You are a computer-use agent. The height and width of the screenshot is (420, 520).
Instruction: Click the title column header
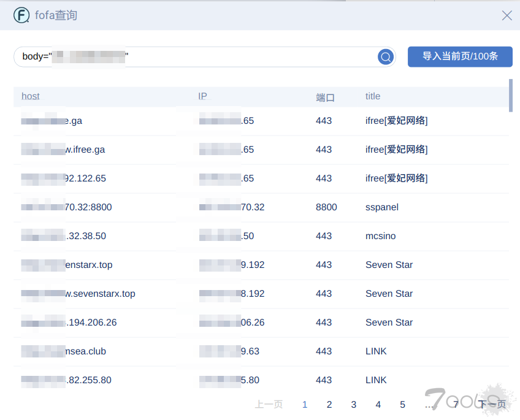373,96
